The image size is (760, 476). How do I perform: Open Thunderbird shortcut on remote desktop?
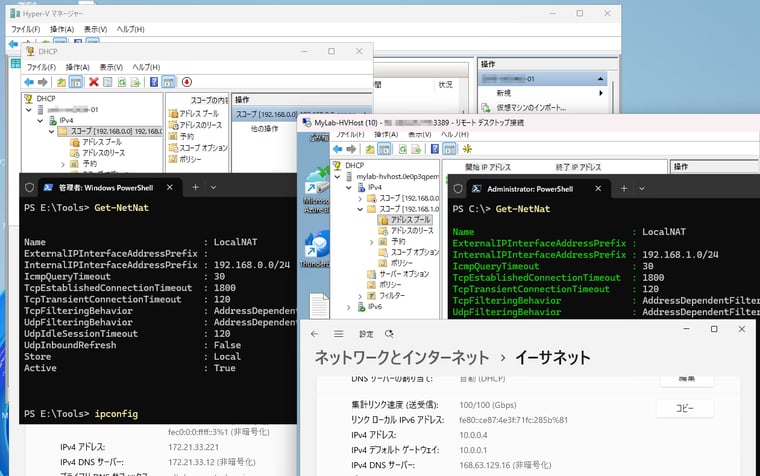(x=316, y=250)
